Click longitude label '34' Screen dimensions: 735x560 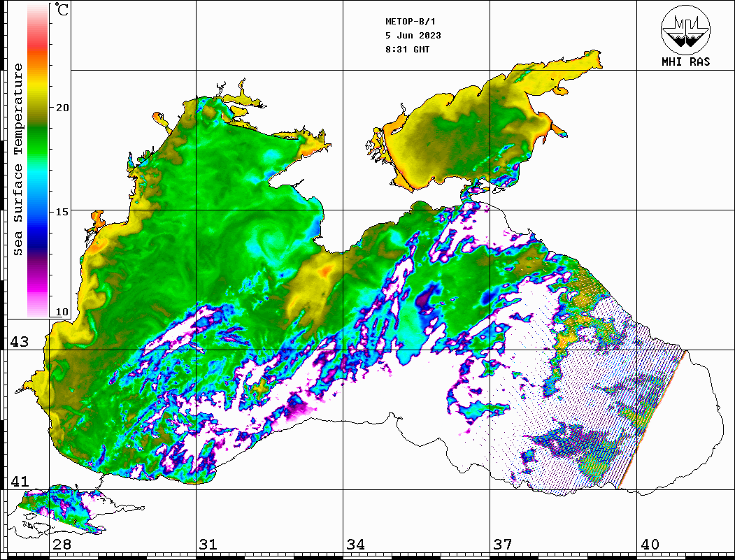355,545
